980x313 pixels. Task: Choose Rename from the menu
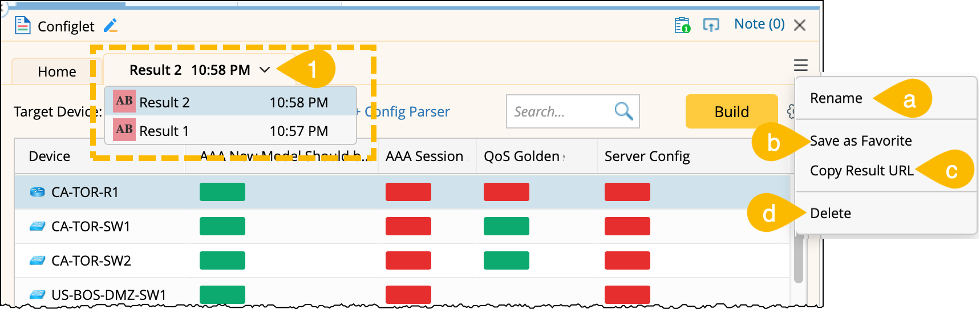[836, 98]
